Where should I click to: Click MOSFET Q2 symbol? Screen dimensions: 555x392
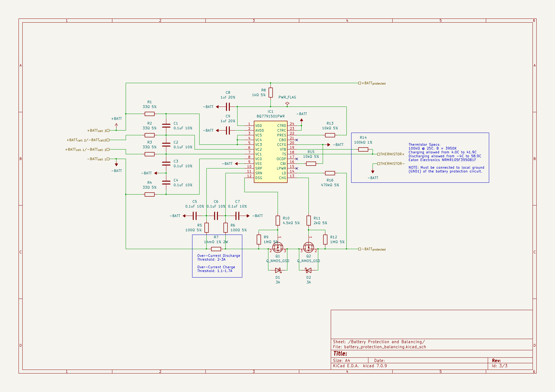coord(308,247)
